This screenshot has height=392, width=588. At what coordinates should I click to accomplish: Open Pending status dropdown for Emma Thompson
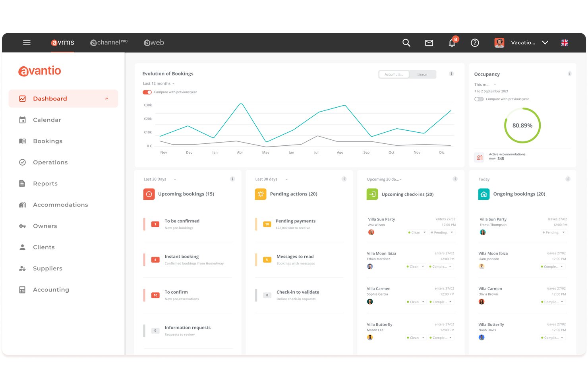[x=553, y=232]
